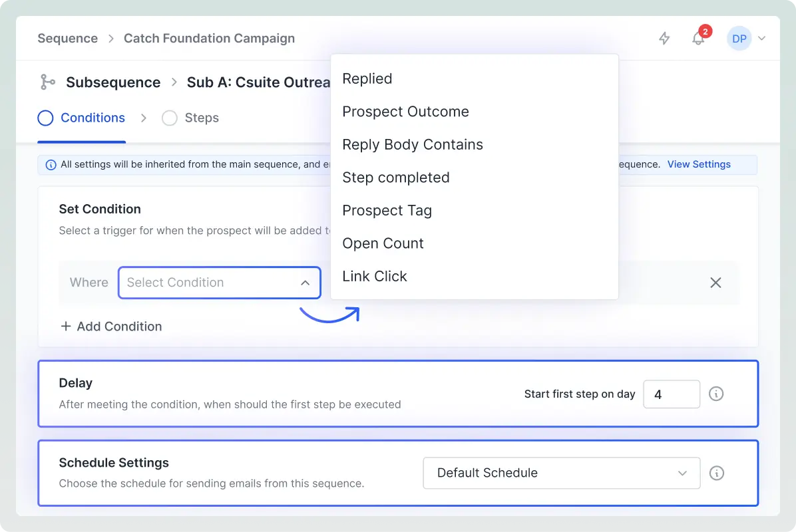
Task: Click the info icon beside the delay field
Action: tap(716, 394)
